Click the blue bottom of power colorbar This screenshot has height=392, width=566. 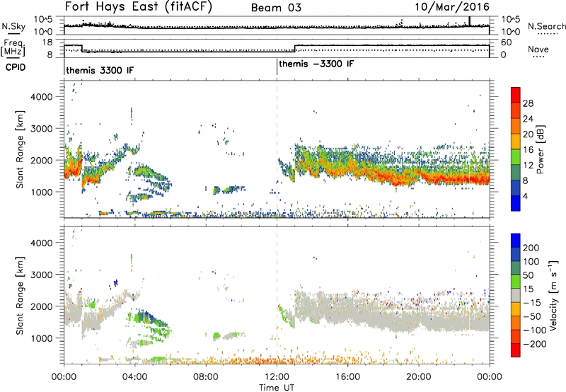516,203
